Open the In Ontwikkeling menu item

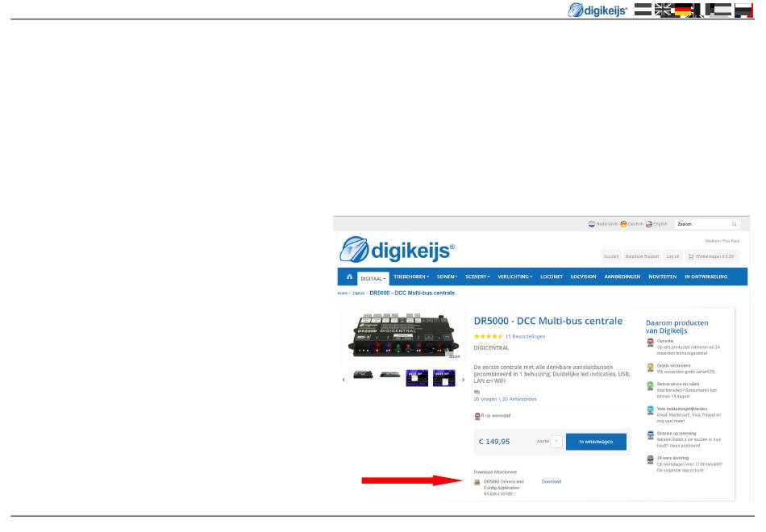(x=706, y=276)
